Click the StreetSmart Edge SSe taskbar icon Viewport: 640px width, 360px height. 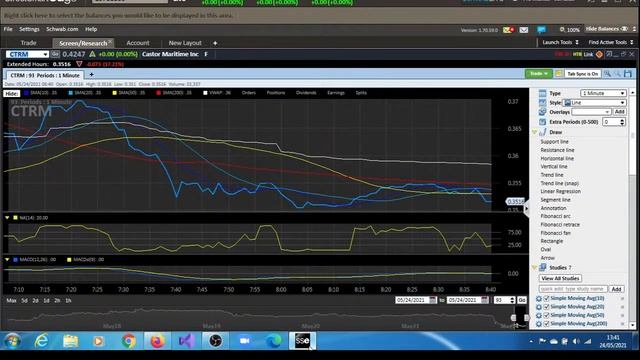pos(302,341)
